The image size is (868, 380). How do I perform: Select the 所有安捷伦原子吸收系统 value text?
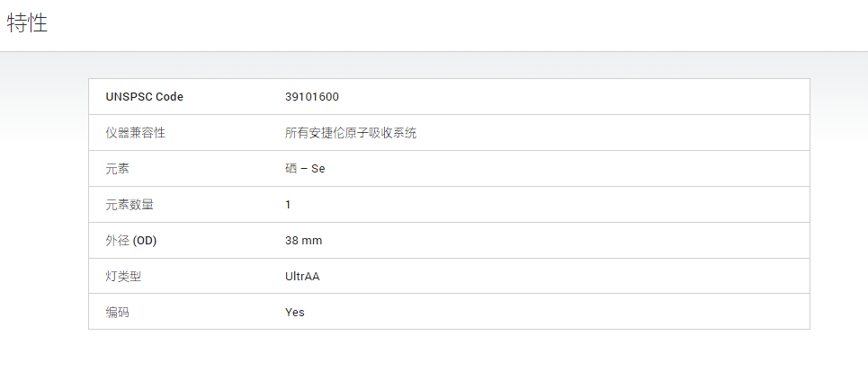(x=350, y=133)
